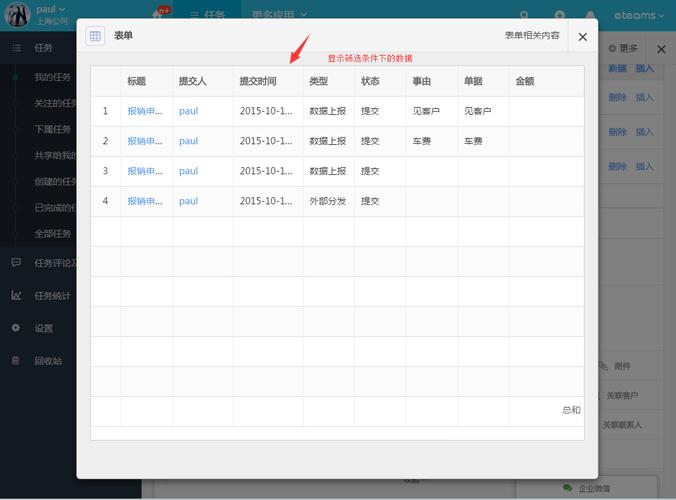
Task: Click the 总和 summary label
Action: (x=571, y=410)
